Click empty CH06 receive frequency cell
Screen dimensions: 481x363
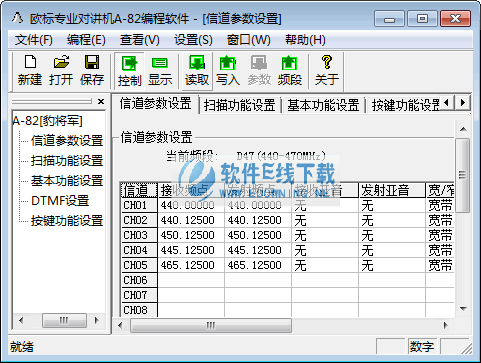point(191,280)
